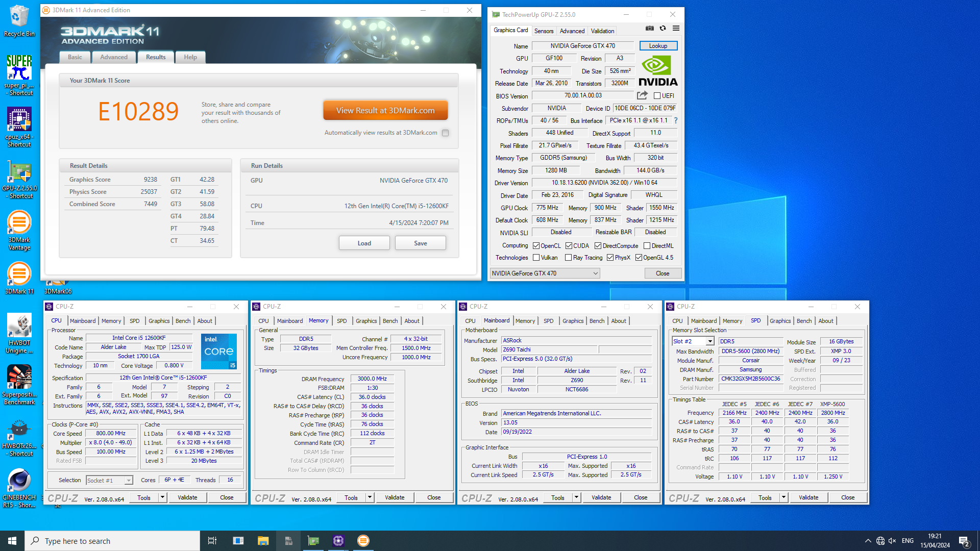
Task: Click Bus Interface question mark
Action: pos(676,120)
